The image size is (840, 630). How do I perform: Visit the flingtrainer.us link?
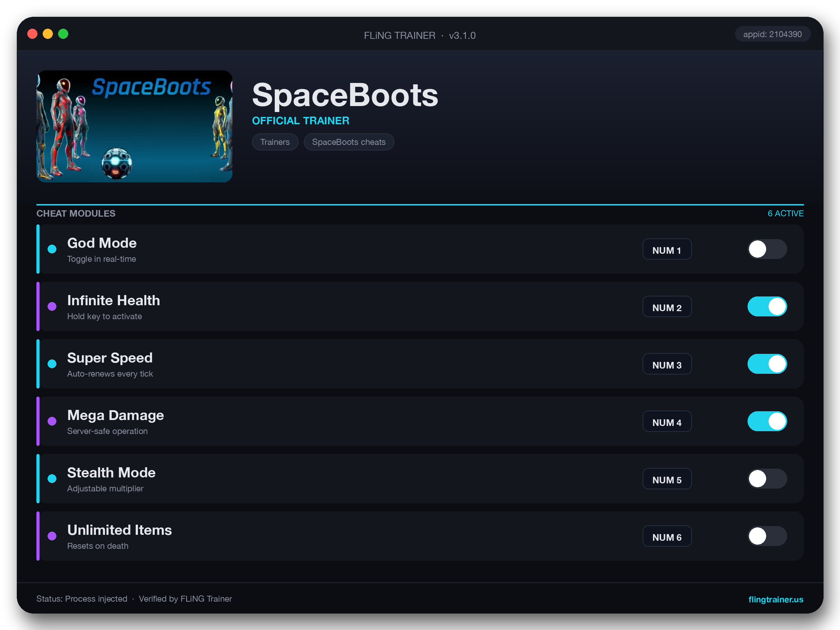(776, 599)
